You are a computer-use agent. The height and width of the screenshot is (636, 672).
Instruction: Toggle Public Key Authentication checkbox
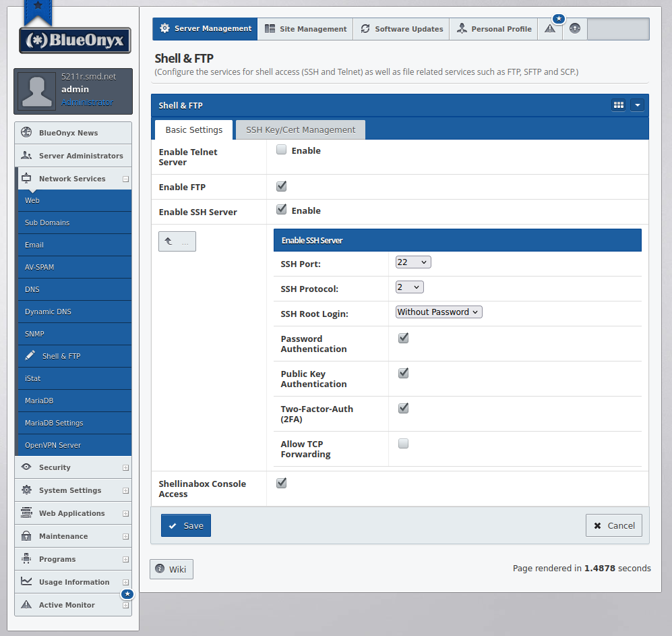(x=403, y=373)
